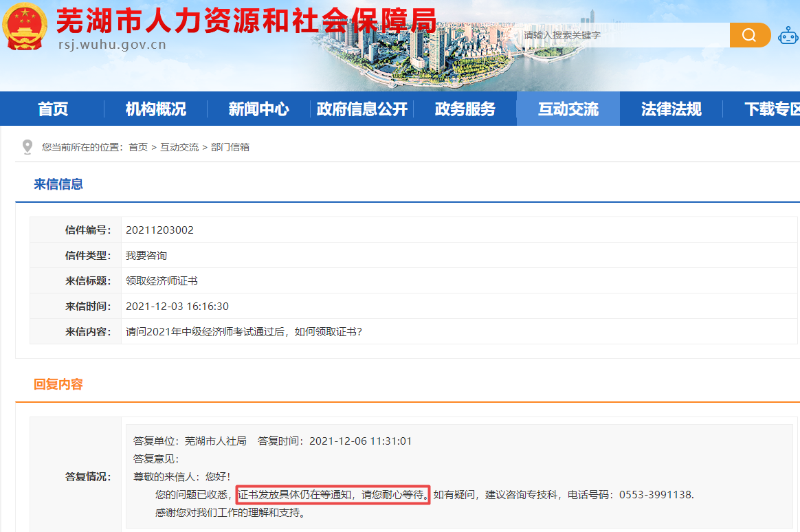Click the 来信信息 section heading
Viewport: 800px width, 532px height.
pyautogui.click(x=58, y=184)
